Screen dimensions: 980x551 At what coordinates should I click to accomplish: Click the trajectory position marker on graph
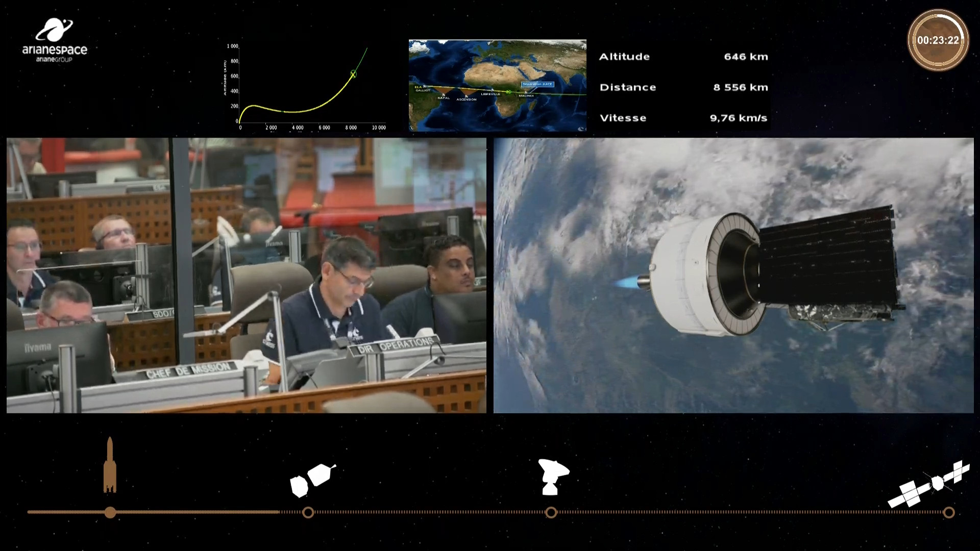(x=353, y=74)
